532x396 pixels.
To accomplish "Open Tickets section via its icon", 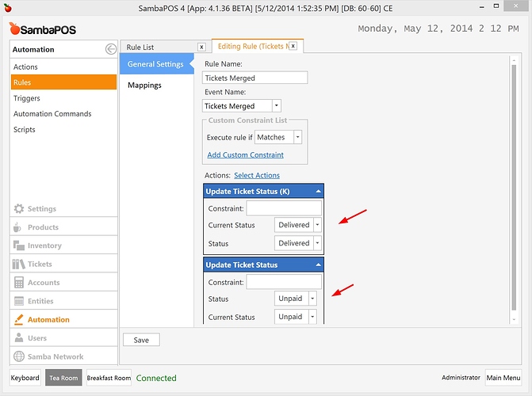I will (19, 265).
